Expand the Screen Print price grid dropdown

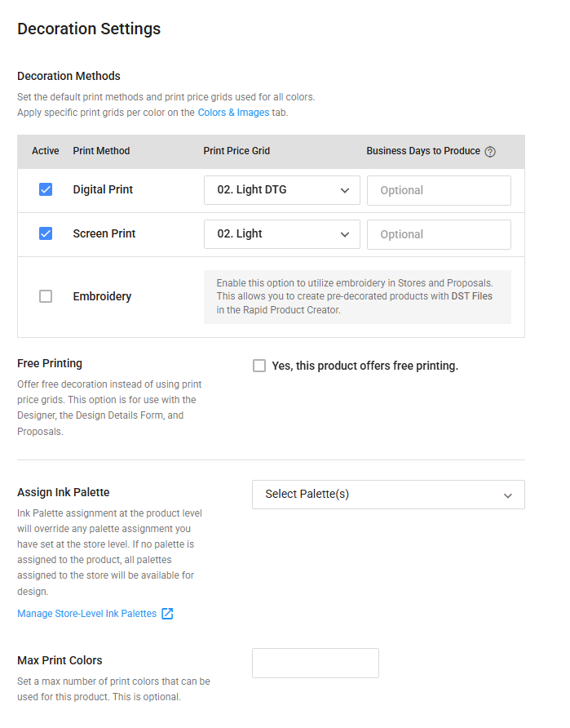pos(281,234)
